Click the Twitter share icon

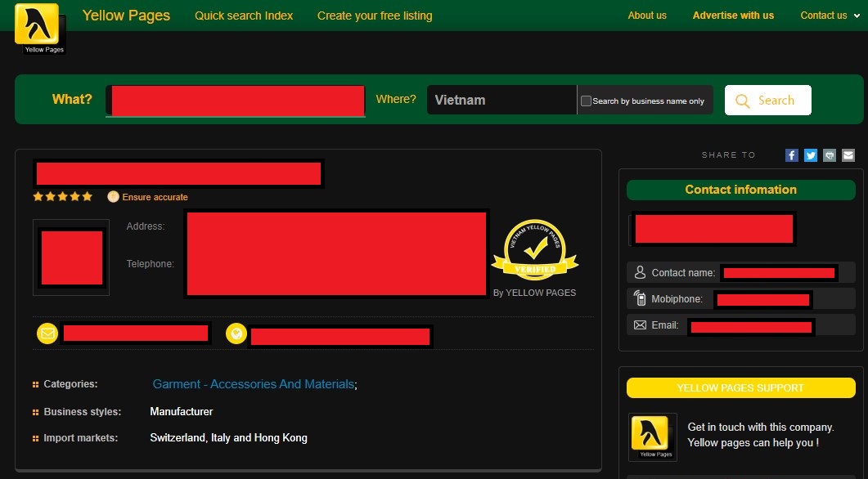[x=810, y=154]
